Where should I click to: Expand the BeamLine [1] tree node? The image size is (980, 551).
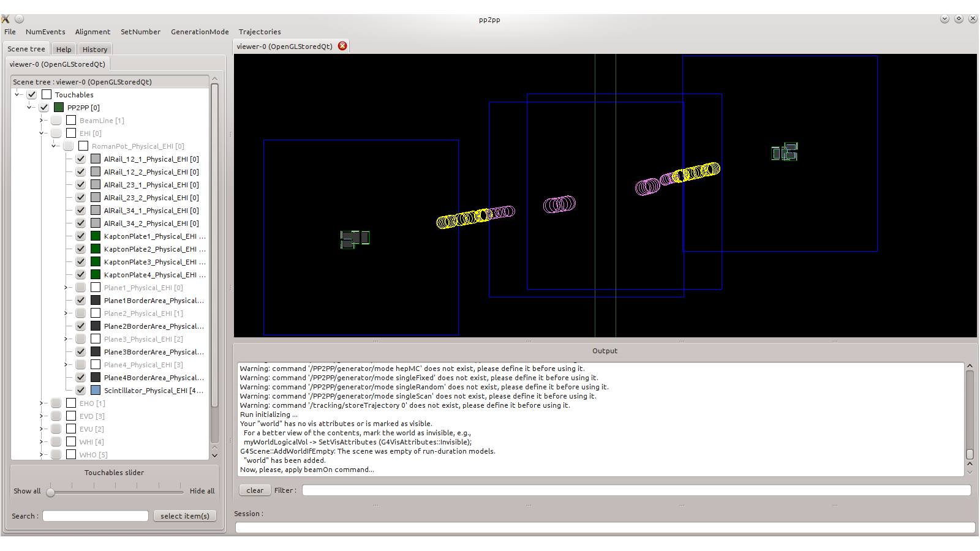(41, 121)
